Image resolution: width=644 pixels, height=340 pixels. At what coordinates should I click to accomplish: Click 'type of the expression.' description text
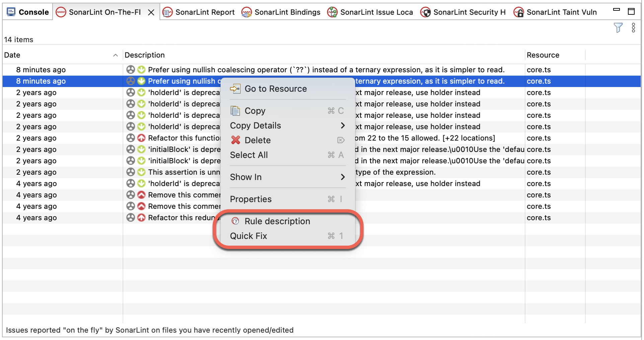point(396,172)
